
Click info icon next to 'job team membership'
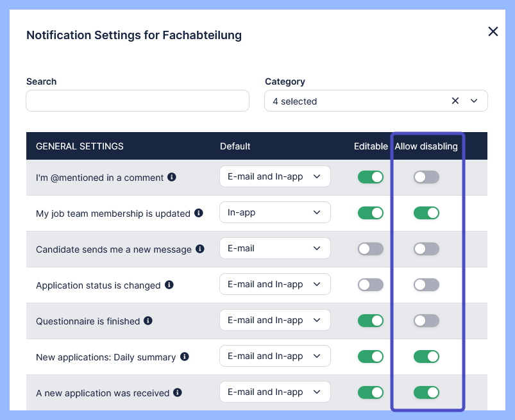coord(199,213)
